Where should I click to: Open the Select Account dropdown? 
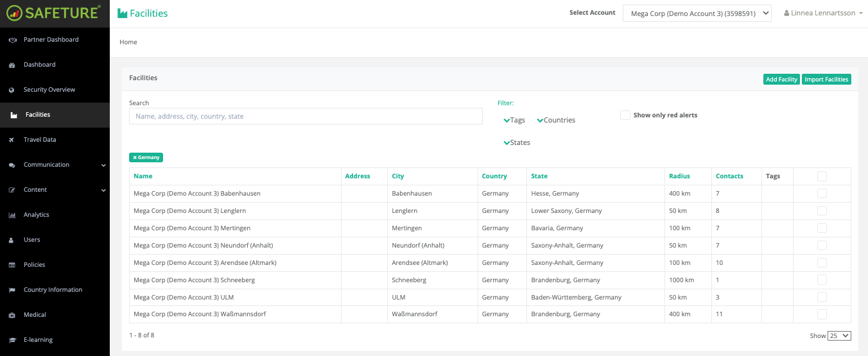[x=697, y=13]
